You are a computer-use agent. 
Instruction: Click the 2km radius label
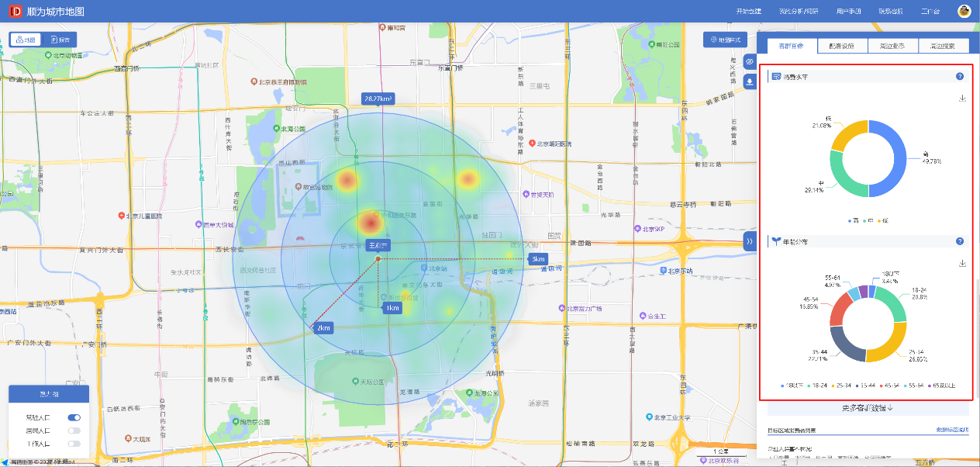tap(323, 328)
